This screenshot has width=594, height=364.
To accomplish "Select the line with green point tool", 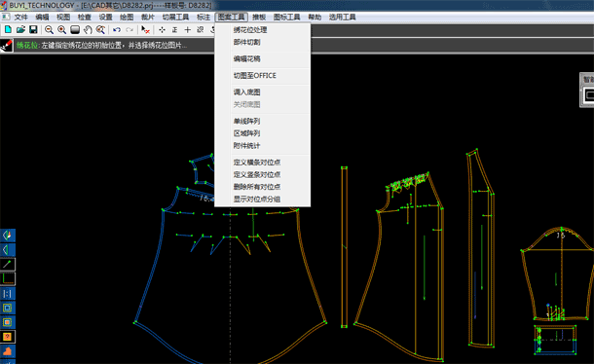I will 8,264.
